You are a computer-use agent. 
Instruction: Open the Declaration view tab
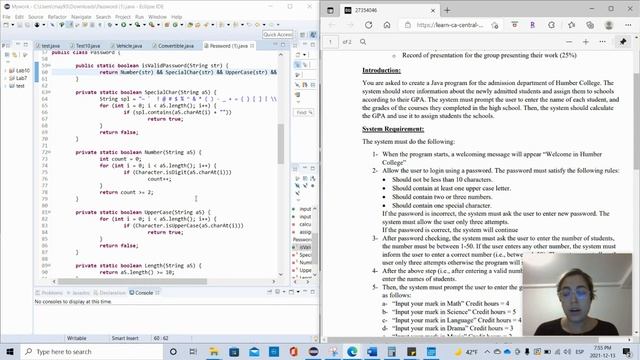tap(110, 293)
